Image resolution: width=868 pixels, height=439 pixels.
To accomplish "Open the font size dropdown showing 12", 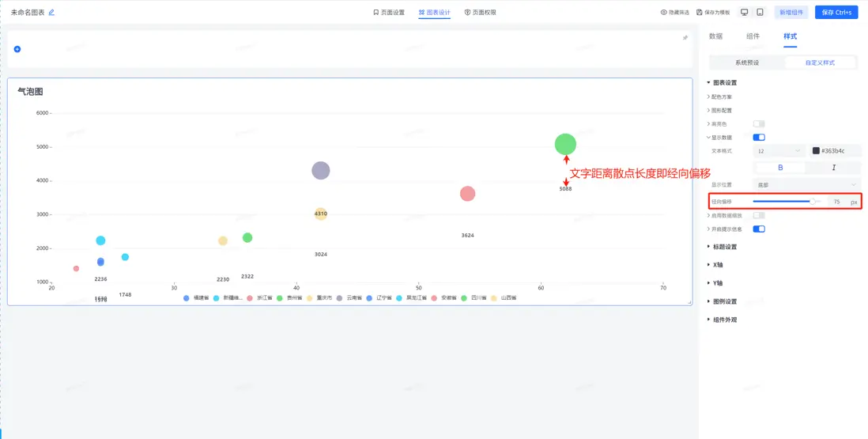I will click(779, 151).
